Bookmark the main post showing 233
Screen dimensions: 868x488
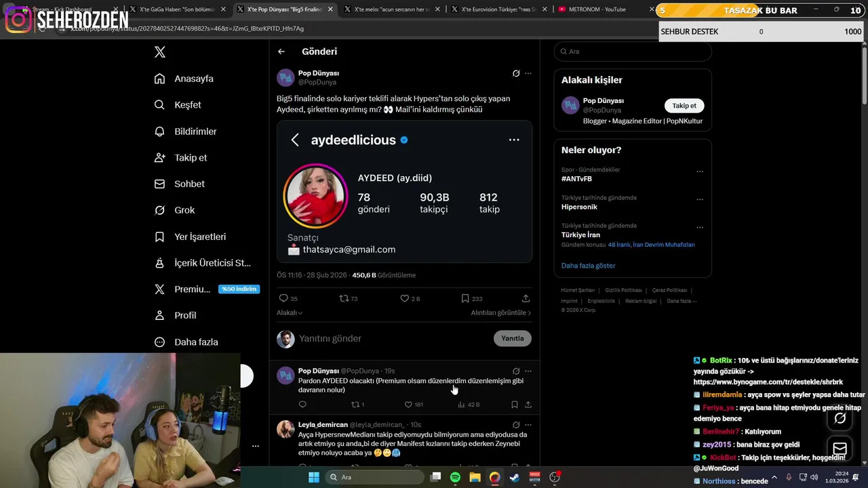(472, 298)
